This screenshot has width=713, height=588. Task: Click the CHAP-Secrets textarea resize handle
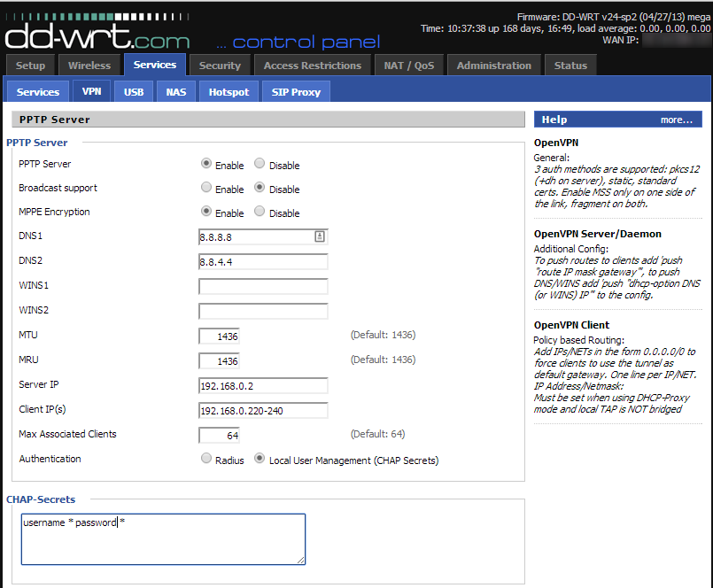301,561
